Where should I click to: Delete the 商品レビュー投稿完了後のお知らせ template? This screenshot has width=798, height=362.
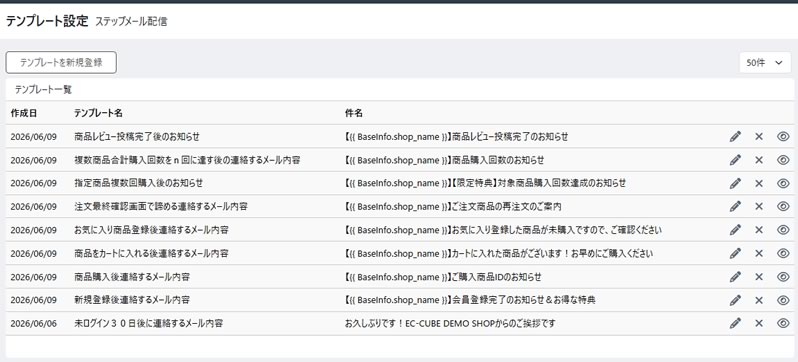pos(759,136)
